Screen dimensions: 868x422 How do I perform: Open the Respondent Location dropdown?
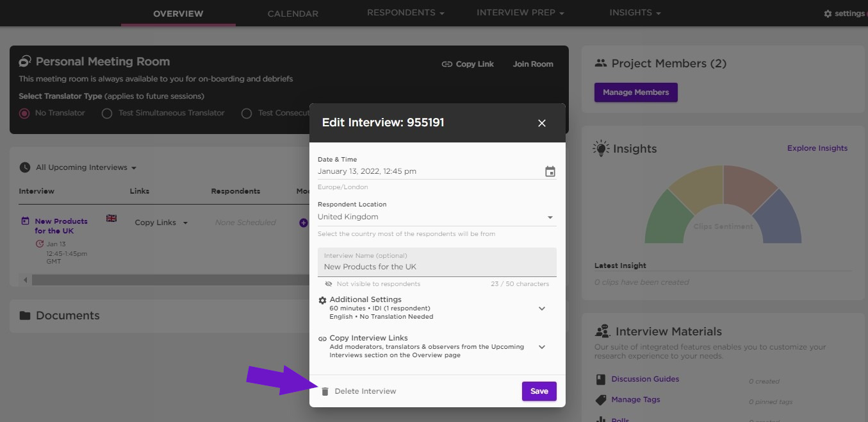click(437, 217)
